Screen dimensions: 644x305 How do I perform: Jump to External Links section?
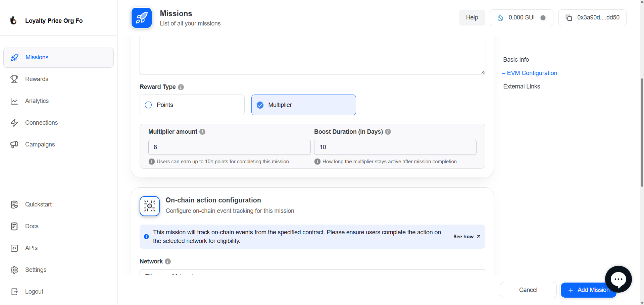coord(522,86)
